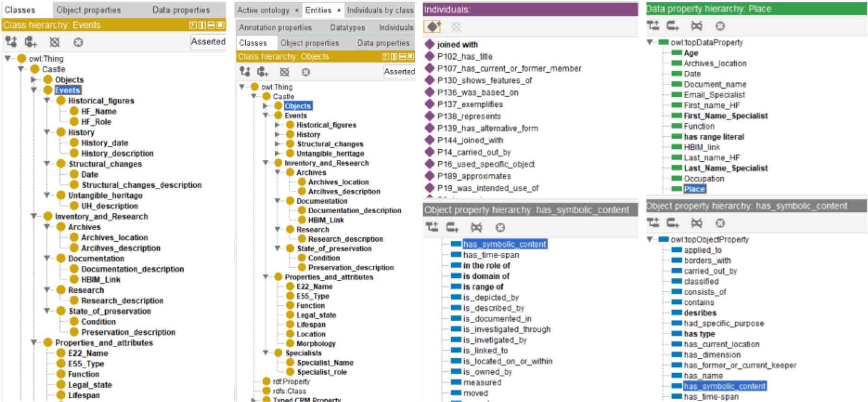This screenshot has width=868, height=402.
Task: Click delete property icon in Data property hierarchy
Action: pyautogui.click(x=696, y=26)
